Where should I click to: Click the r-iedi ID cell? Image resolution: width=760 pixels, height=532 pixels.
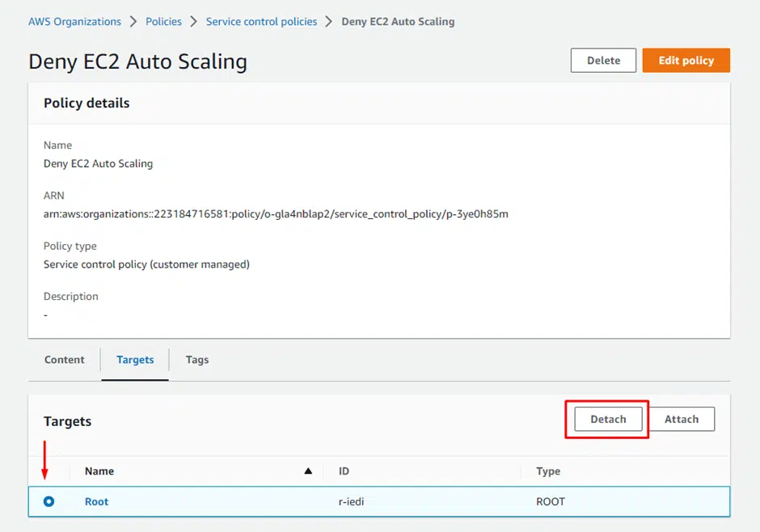pyautogui.click(x=352, y=501)
